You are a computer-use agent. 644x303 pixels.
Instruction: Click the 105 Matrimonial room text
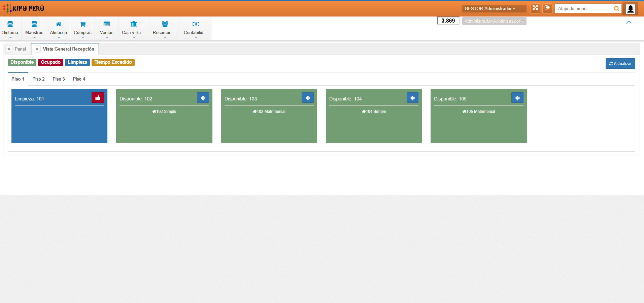click(479, 112)
